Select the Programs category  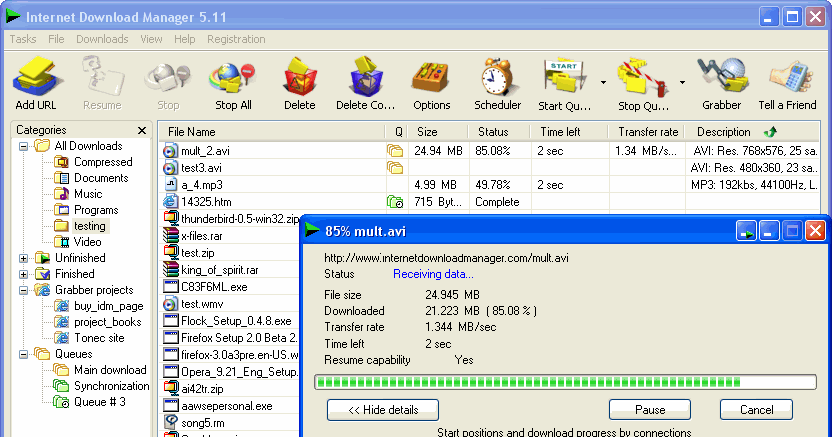point(86,210)
